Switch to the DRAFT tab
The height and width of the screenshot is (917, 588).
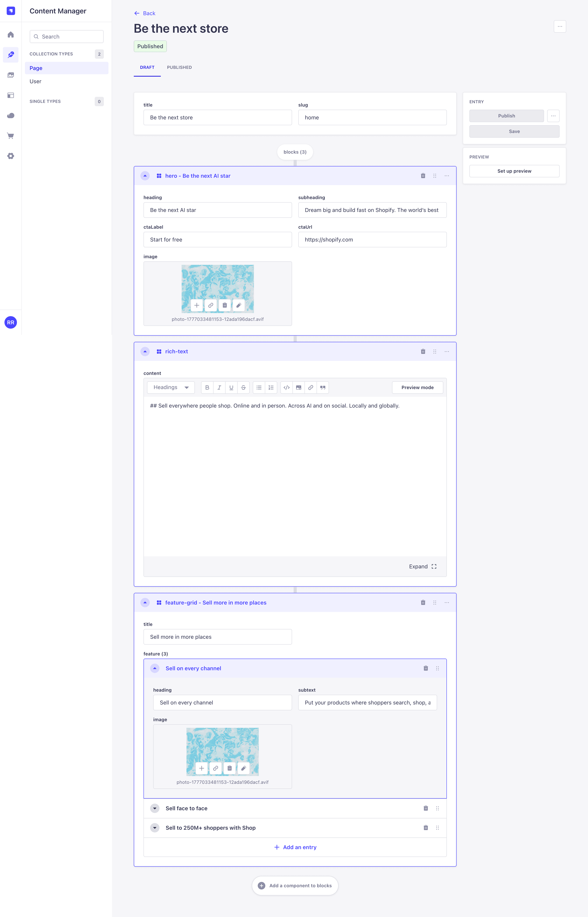point(147,68)
